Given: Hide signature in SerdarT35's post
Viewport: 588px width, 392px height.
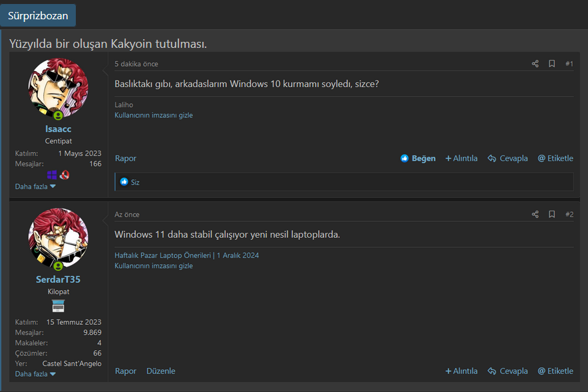Looking at the screenshot, I should coord(154,266).
